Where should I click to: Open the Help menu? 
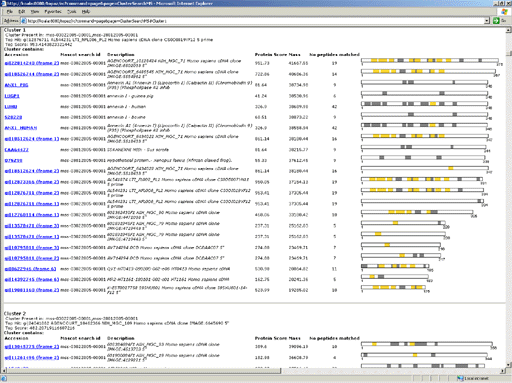coord(86,11)
